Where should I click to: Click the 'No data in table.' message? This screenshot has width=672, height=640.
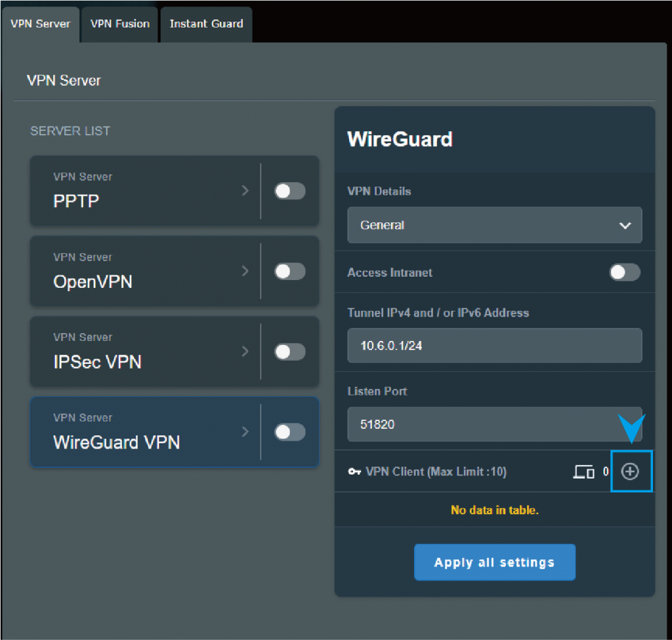(495, 510)
